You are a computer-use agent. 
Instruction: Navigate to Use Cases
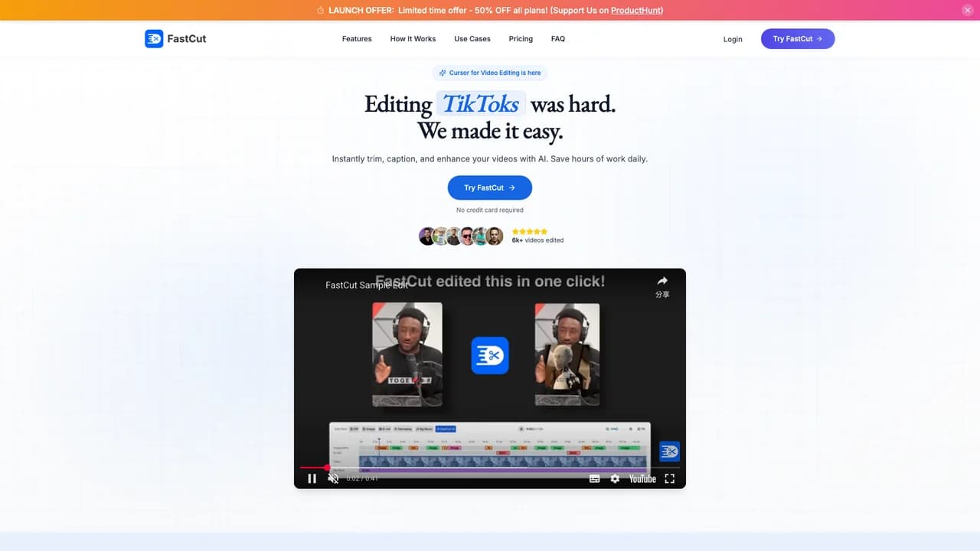point(472,39)
